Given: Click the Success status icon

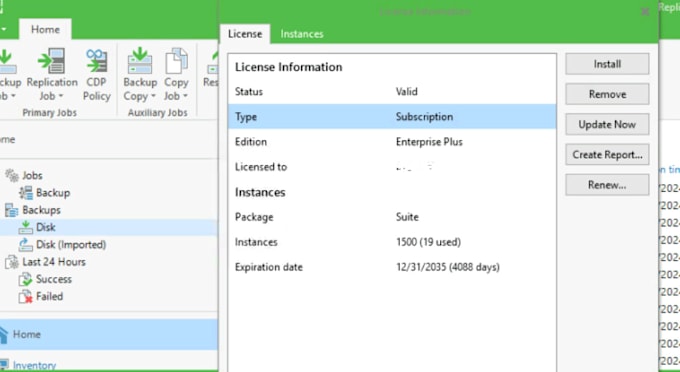Looking at the screenshot, I should (x=25, y=279).
